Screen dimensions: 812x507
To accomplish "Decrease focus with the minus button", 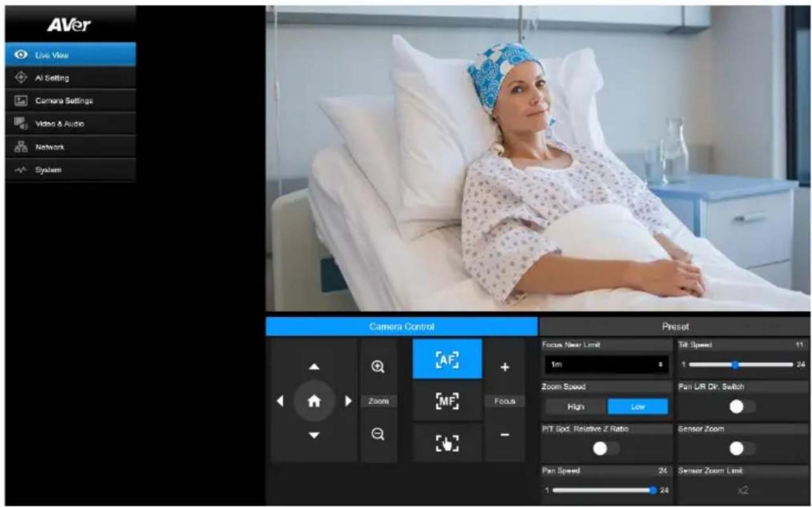I will click(x=505, y=434).
